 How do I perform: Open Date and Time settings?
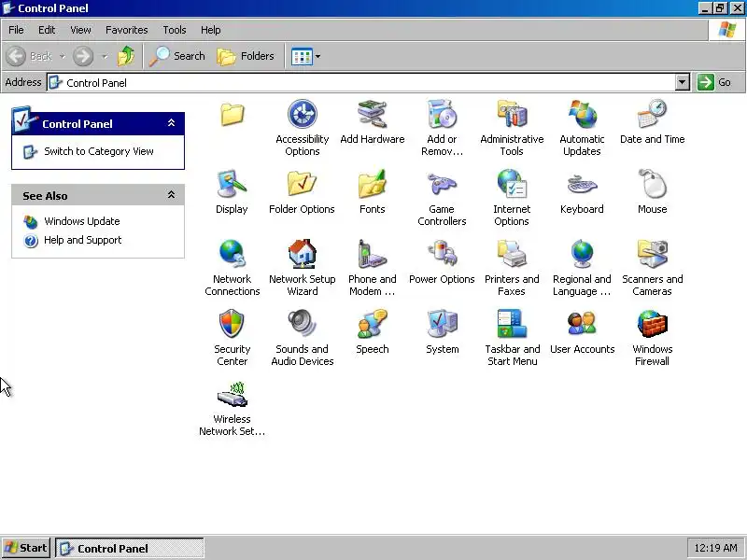(x=652, y=114)
